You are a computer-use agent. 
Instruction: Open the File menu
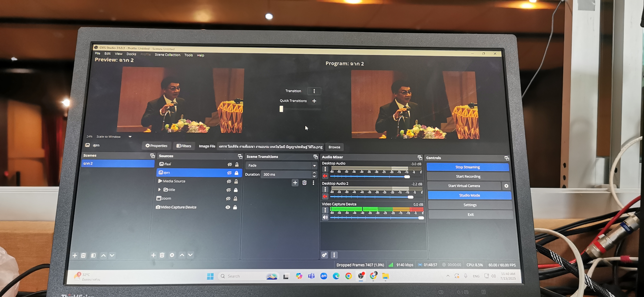[x=97, y=53]
